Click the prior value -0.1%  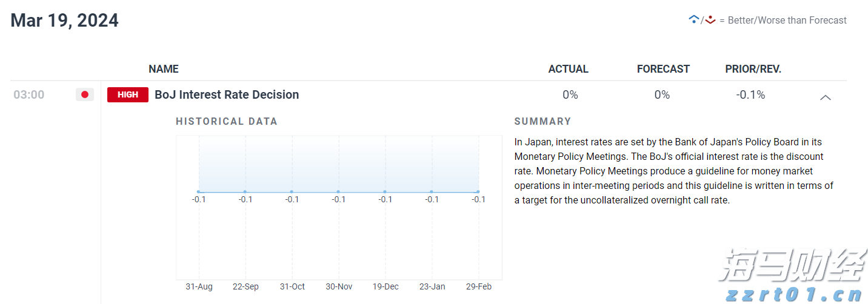pyautogui.click(x=750, y=94)
